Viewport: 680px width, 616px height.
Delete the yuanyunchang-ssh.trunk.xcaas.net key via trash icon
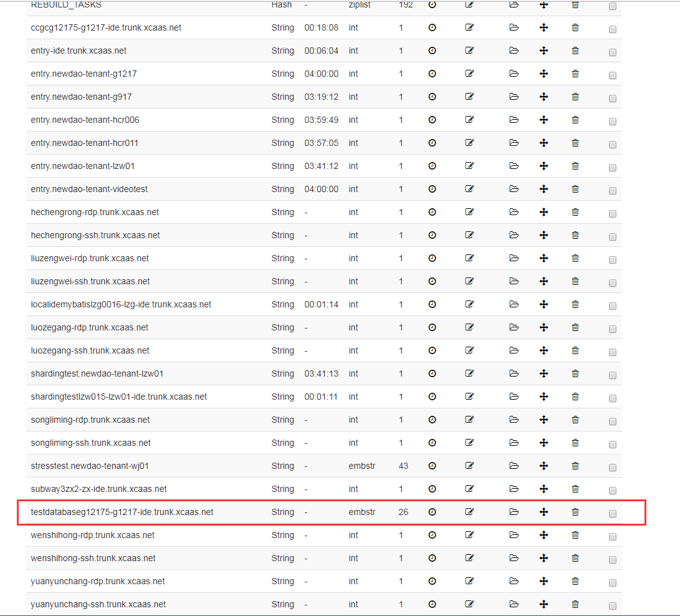click(x=575, y=604)
